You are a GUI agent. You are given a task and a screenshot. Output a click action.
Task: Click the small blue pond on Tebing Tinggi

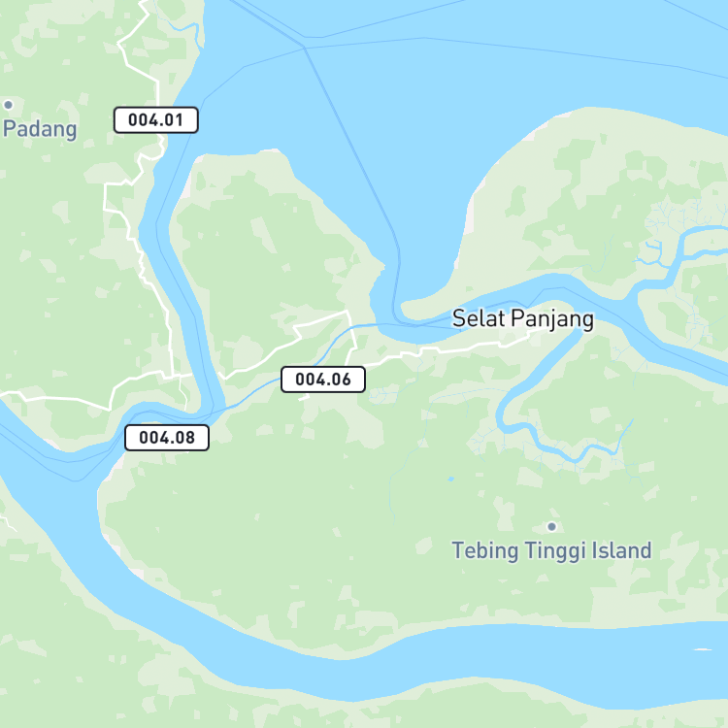point(450,479)
